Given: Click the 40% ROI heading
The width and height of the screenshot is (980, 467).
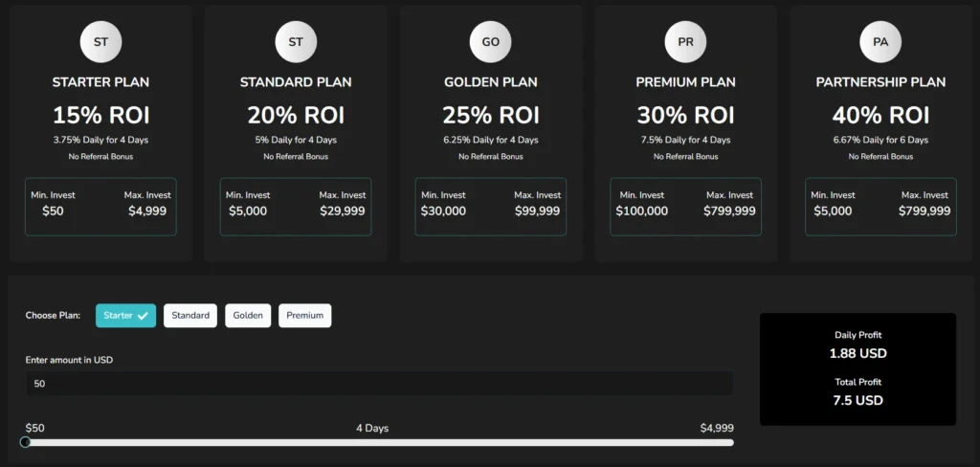Looking at the screenshot, I should (x=880, y=116).
